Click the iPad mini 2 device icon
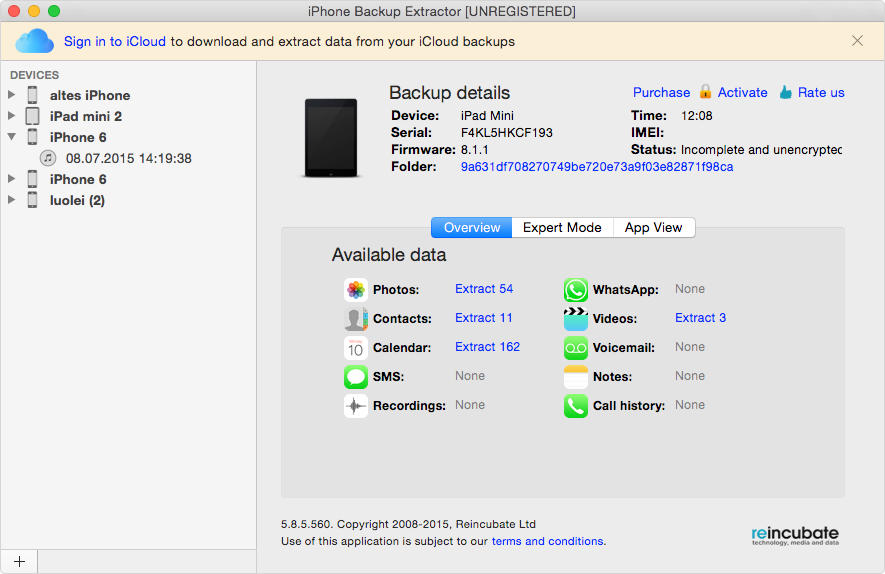This screenshot has width=885, height=574. tap(33, 116)
